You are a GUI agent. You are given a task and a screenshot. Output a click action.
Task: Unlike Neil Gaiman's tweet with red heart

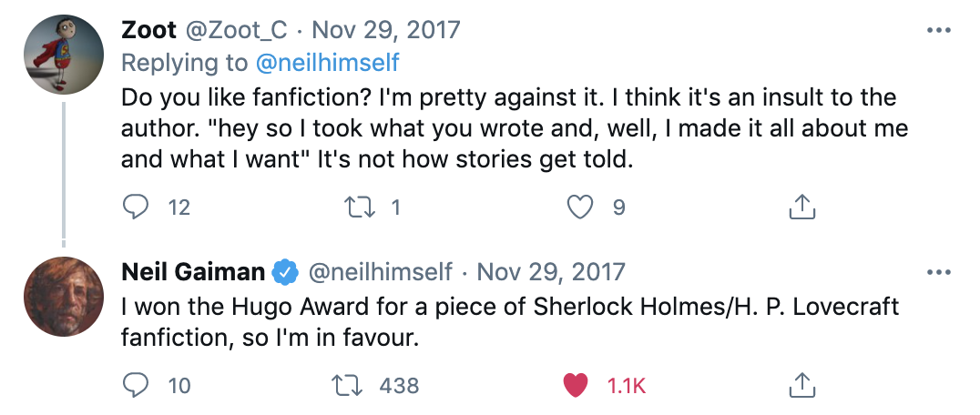click(576, 385)
